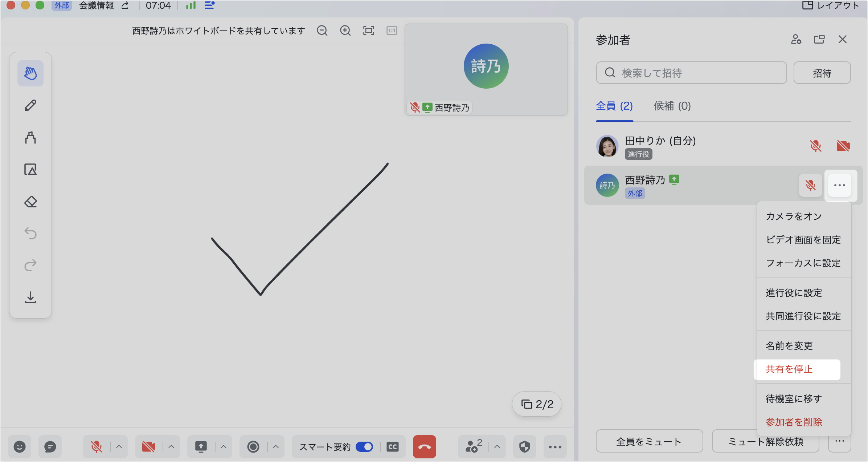Download the whiteboard
The width and height of the screenshot is (868, 462).
(x=30, y=297)
